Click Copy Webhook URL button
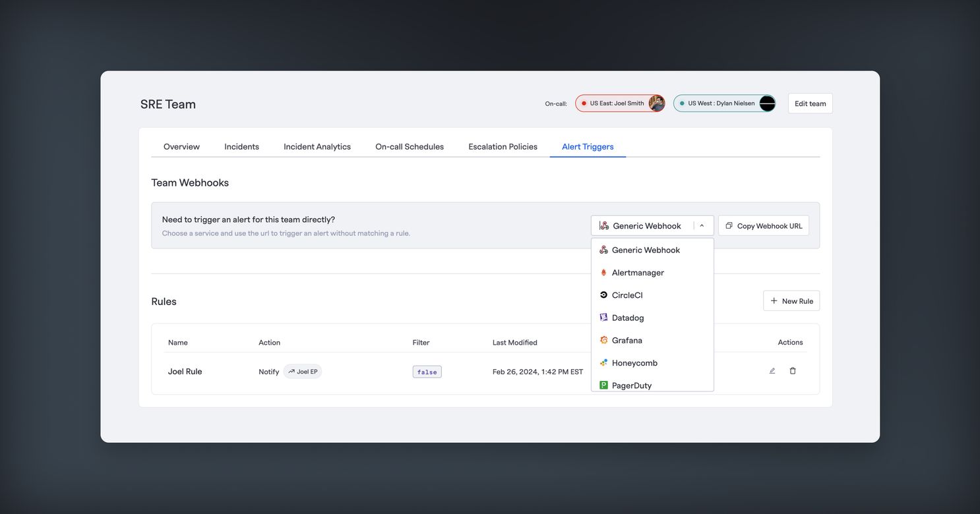 click(764, 225)
